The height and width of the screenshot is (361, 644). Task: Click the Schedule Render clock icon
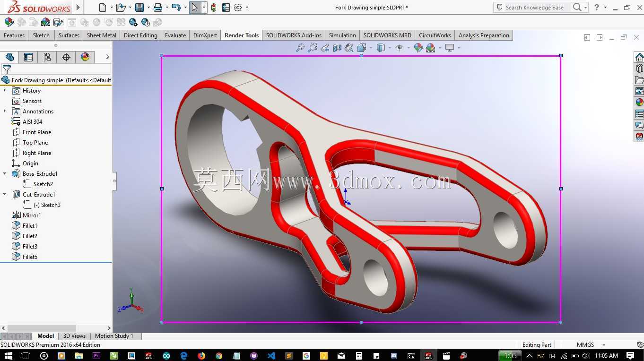pos(146,22)
